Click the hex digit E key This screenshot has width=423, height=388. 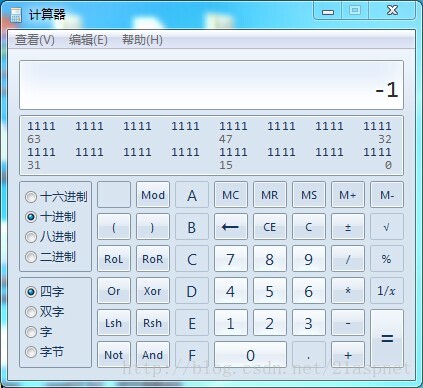[x=192, y=323]
